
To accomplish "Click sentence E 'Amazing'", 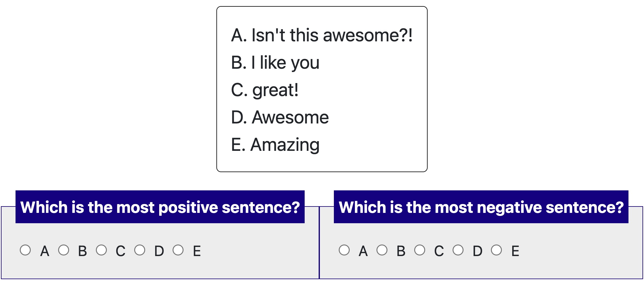I will point(275,145).
